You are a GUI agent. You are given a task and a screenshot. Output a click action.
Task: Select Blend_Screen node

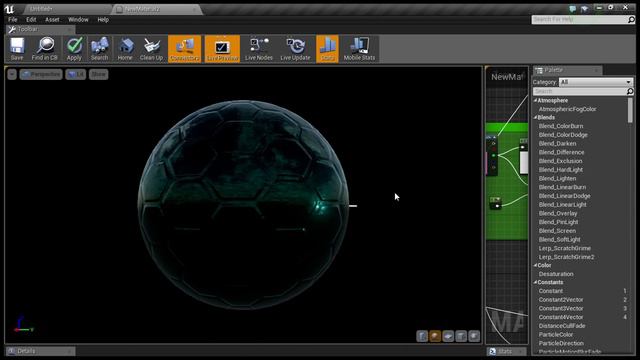click(557, 231)
